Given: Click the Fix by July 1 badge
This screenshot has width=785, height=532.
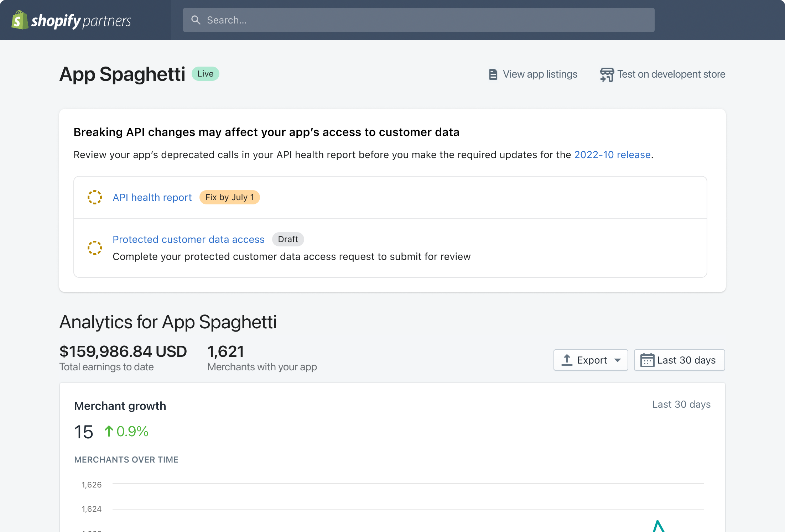Looking at the screenshot, I should [x=230, y=197].
